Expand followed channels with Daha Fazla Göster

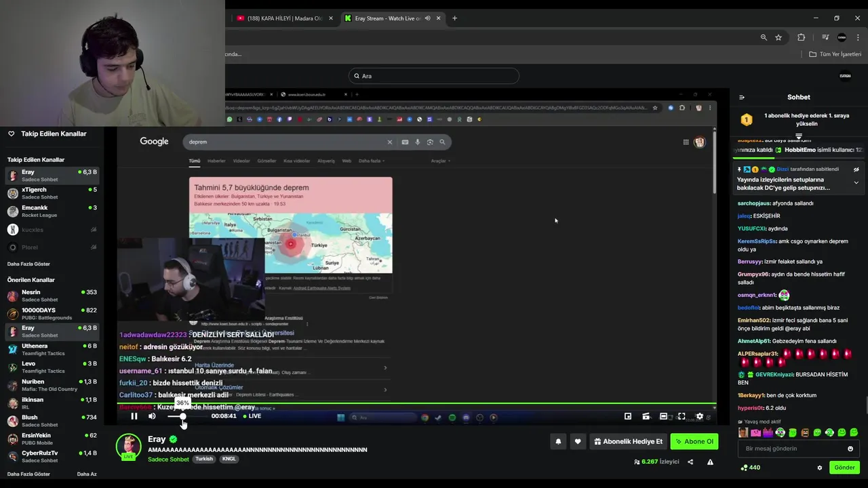pyautogui.click(x=28, y=264)
